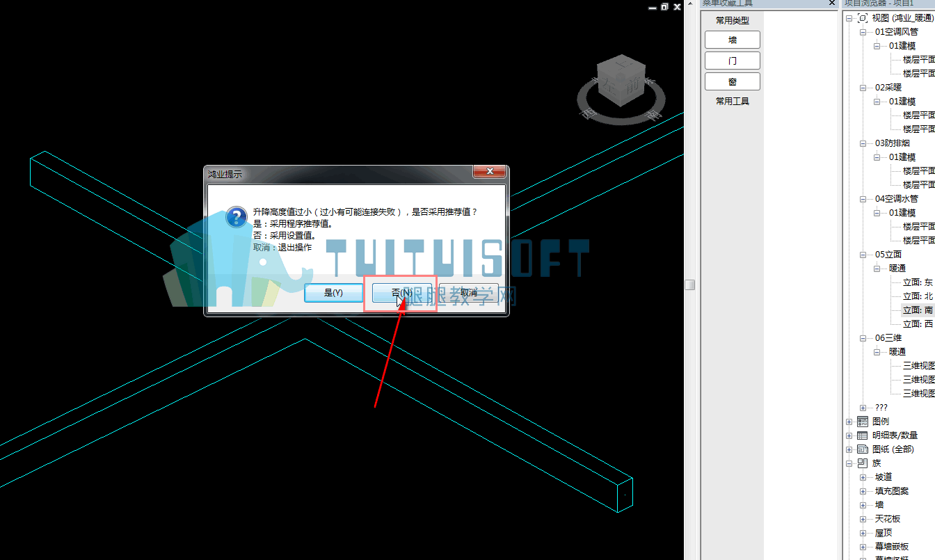Click the blue question mark dialog icon

[237, 217]
